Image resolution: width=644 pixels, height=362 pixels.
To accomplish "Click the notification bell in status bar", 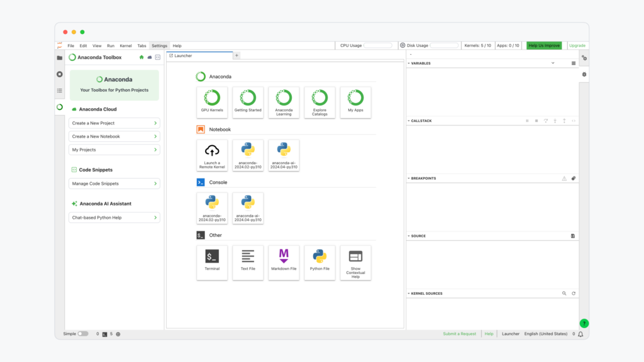I will click(580, 334).
